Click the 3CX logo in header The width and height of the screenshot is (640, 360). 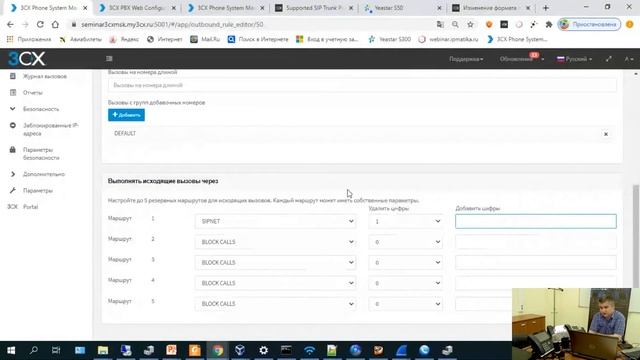tap(27, 59)
